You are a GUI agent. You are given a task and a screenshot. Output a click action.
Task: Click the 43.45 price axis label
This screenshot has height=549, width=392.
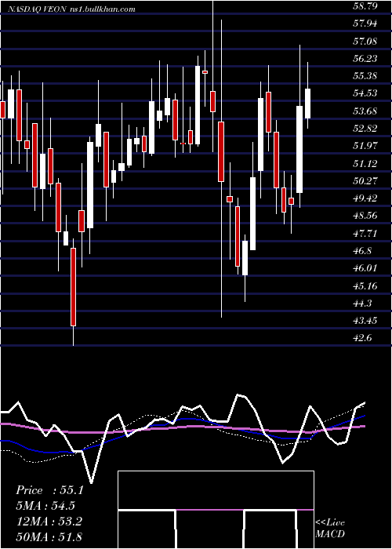coord(365,321)
